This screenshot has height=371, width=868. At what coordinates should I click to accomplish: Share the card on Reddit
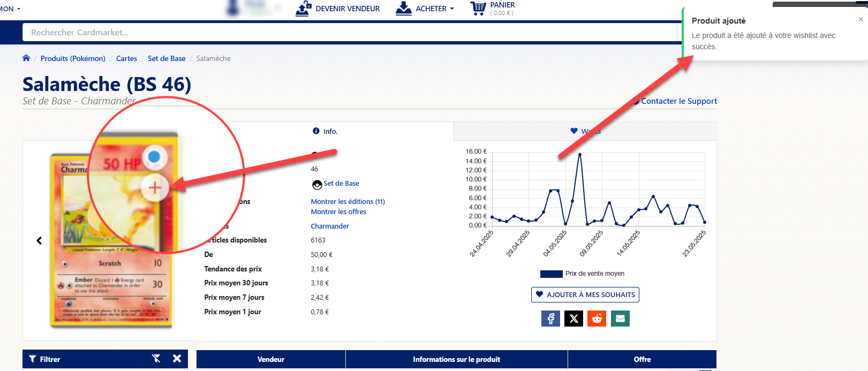(x=597, y=319)
